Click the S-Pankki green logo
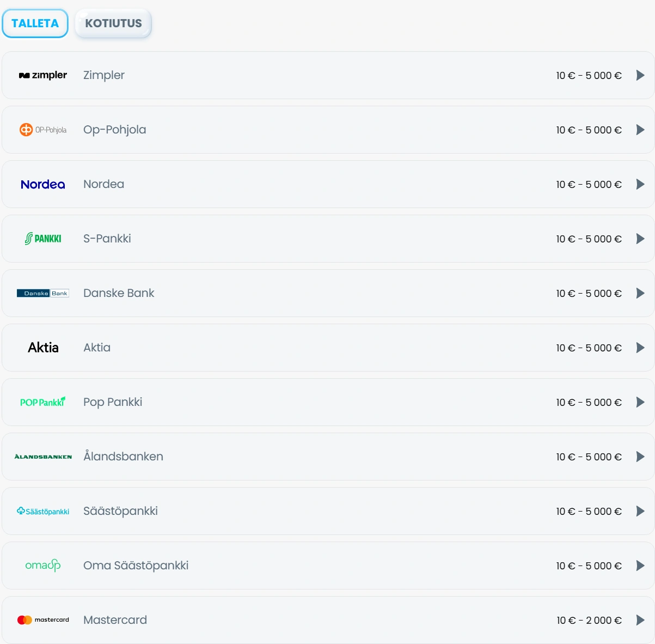 tap(42, 239)
